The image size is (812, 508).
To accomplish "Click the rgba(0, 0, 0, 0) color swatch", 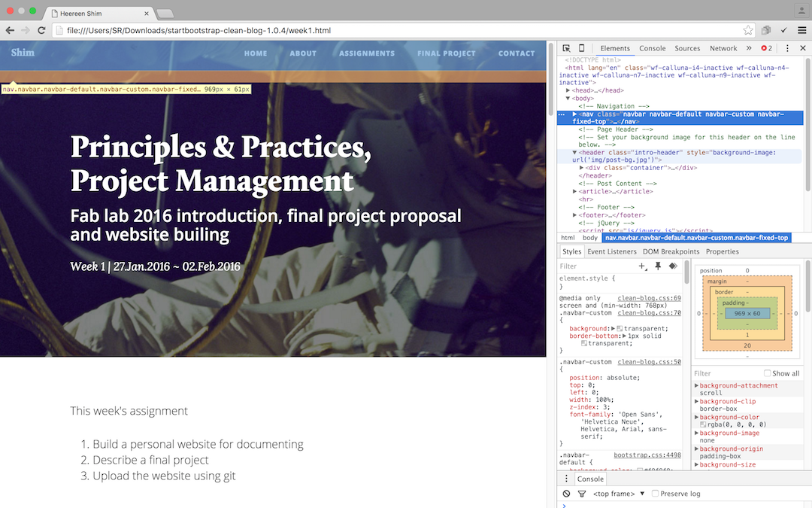I will [703, 424].
